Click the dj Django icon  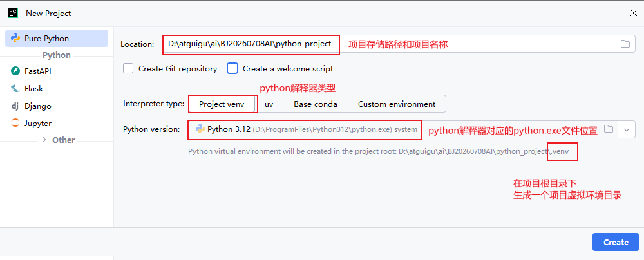pos(15,106)
